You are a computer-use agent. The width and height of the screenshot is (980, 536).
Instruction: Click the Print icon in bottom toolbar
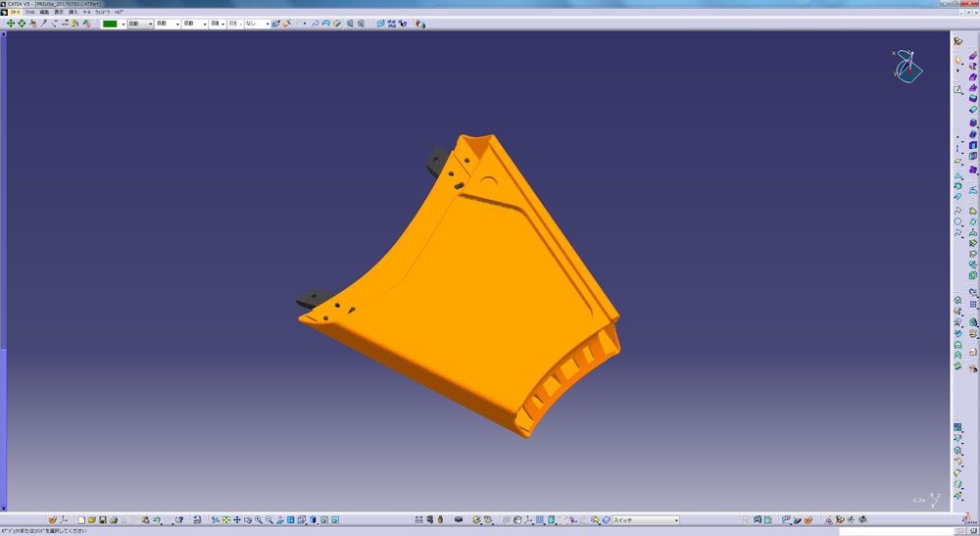[115, 519]
